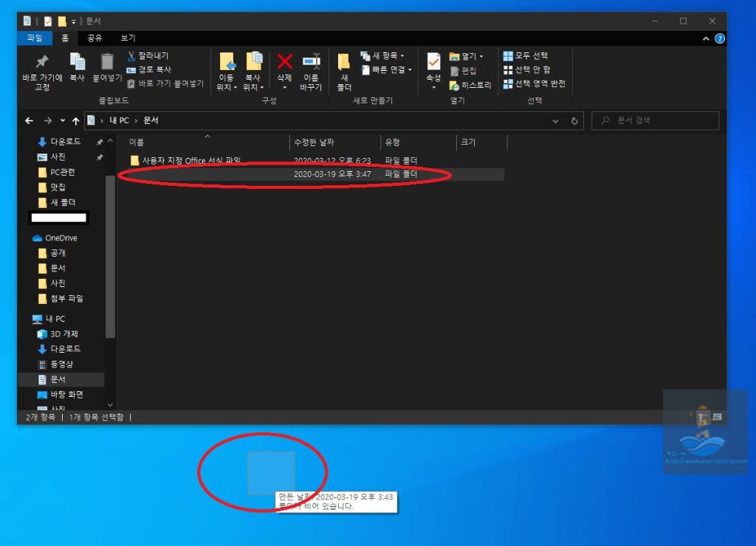Open pinned 사진 in quick access
This screenshot has height=546, width=756.
(51, 157)
